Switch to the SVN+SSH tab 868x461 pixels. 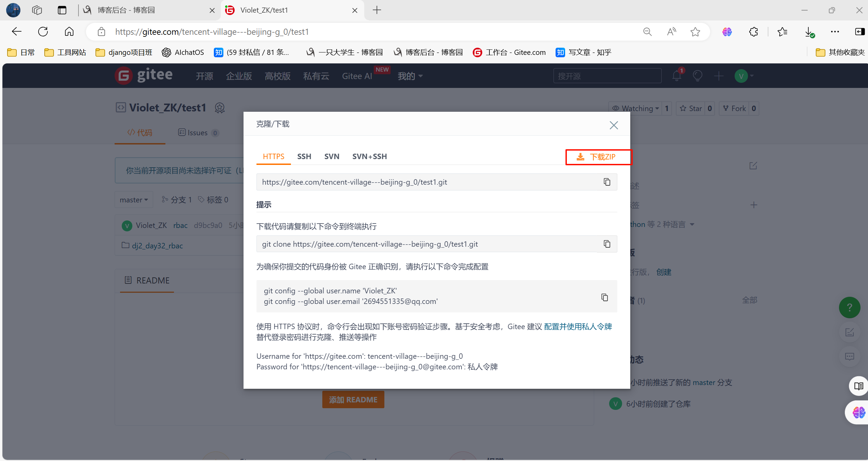pyautogui.click(x=369, y=156)
